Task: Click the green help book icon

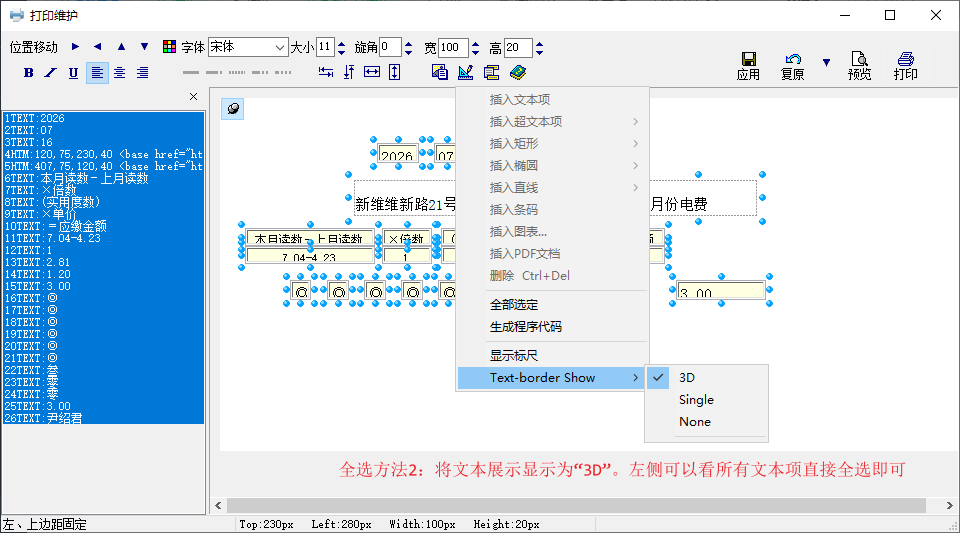Action: point(518,72)
